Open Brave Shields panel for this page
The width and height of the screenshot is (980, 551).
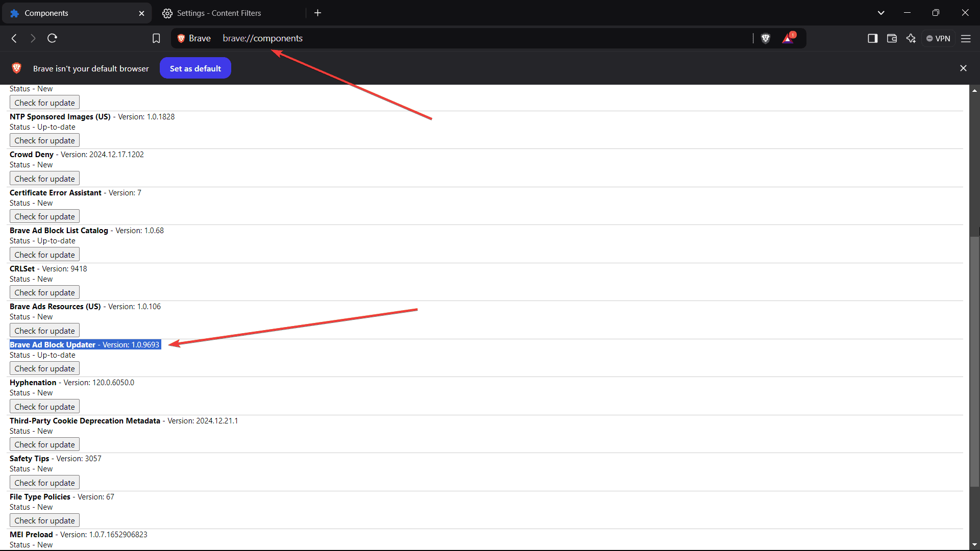[766, 38]
